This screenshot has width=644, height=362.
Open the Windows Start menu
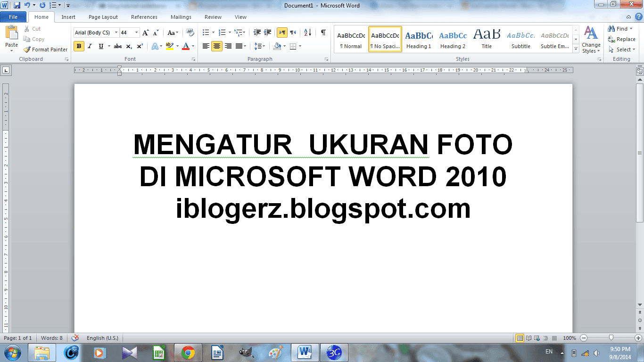click(x=13, y=352)
